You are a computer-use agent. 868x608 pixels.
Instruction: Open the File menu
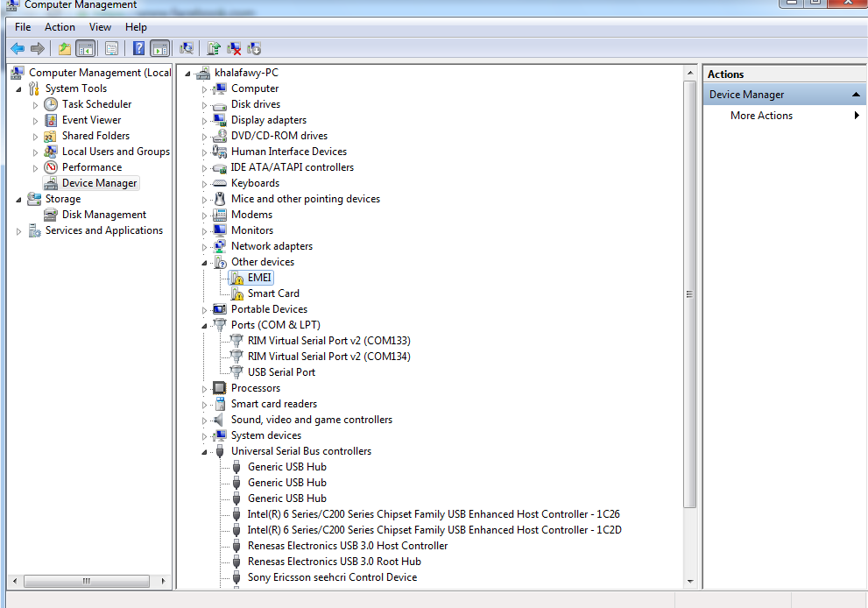(23, 27)
